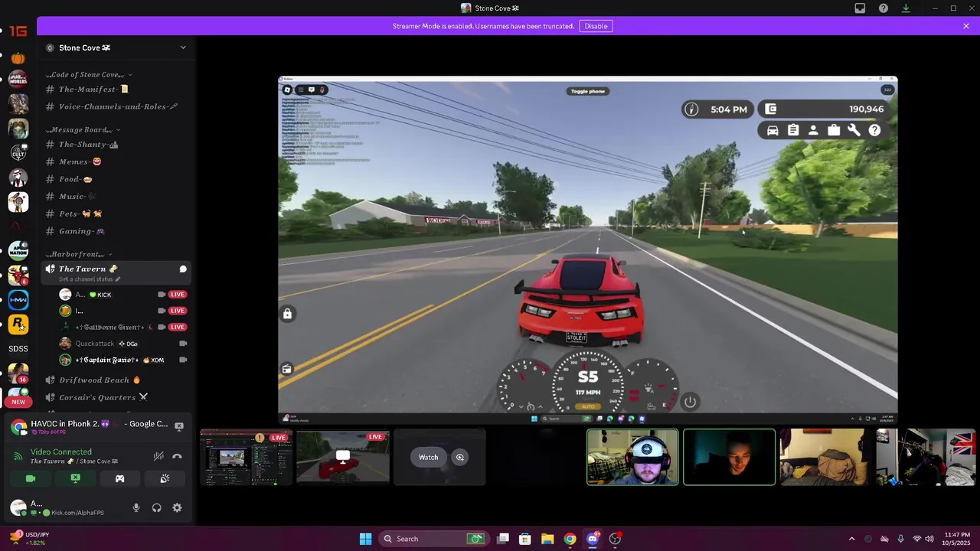
Task: Collapse the Harborfront category
Action: click(79, 254)
